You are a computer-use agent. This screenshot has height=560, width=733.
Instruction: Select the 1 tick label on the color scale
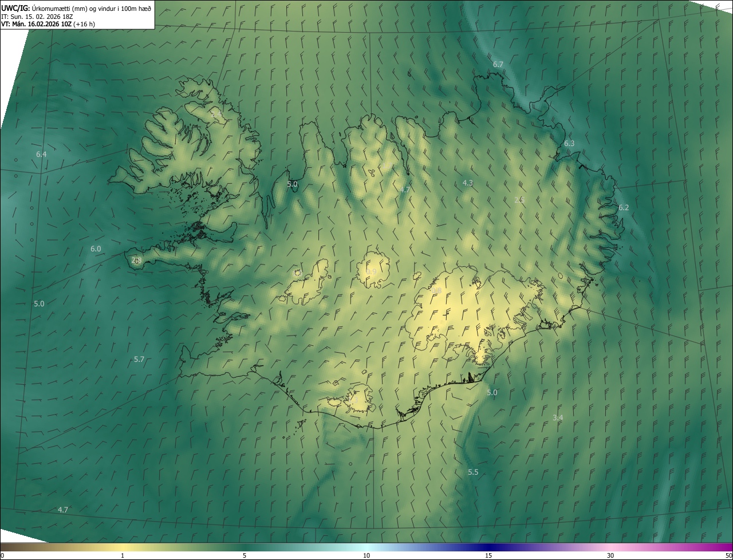[123, 555]
